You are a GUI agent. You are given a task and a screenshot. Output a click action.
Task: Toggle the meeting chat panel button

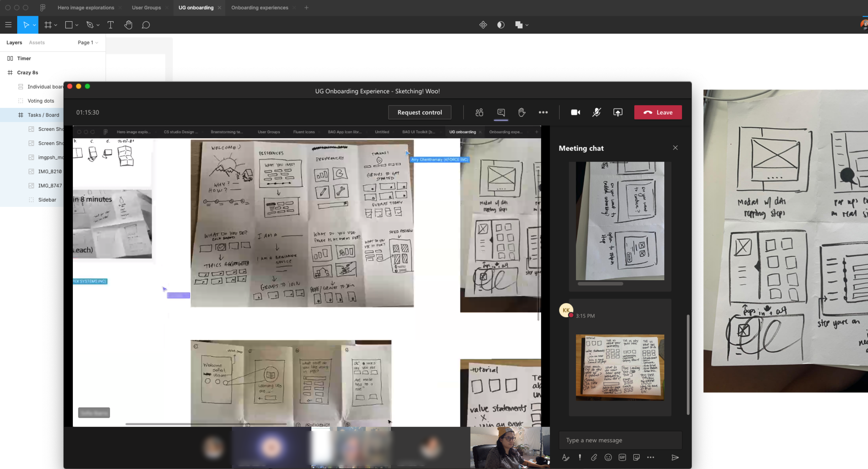[x=501, y=112]
